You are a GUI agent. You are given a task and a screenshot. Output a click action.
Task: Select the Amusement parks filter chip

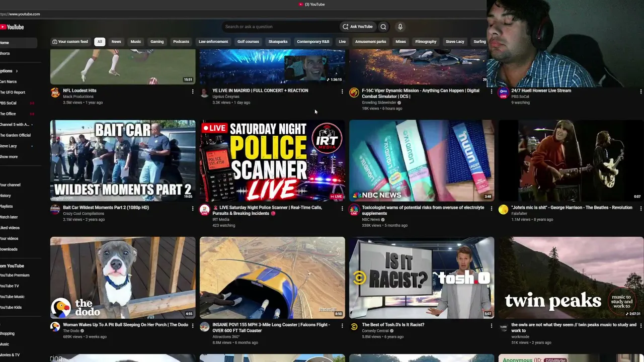point(371,42)
